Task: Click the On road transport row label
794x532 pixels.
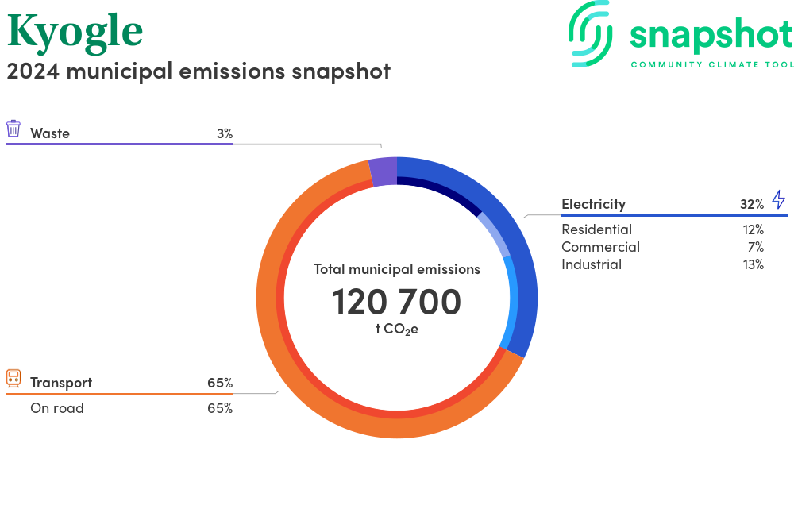Action: point(57,408)
